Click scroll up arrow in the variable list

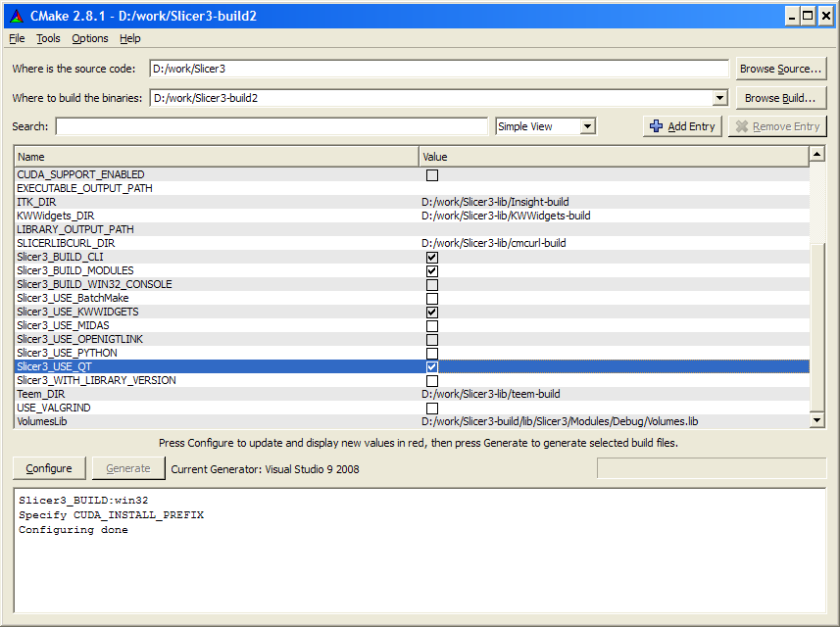tap(816, 155)
